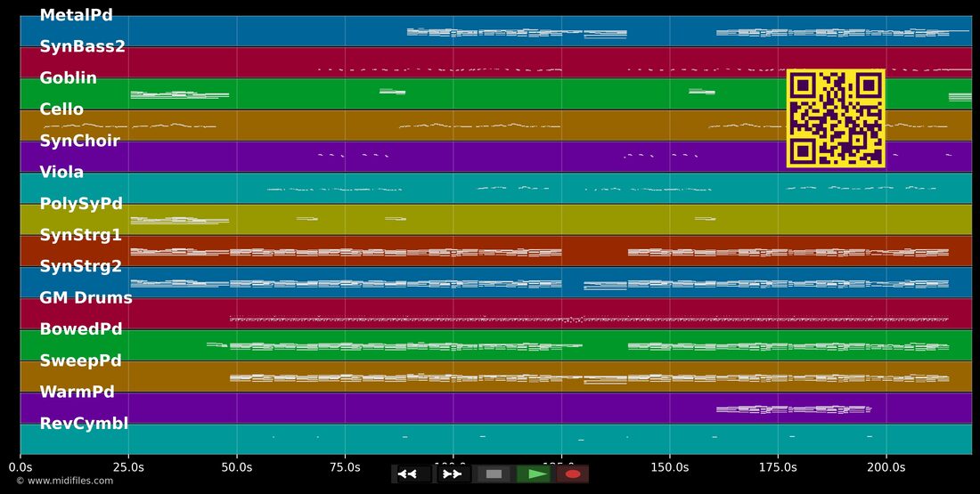
Task: Select the SynChoir track label
Action: (x=79, y=142)
